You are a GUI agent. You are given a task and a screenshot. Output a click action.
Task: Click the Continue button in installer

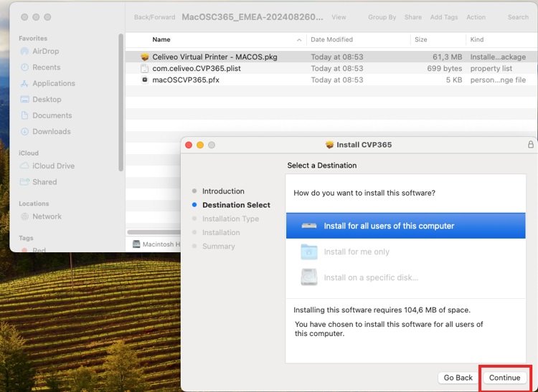pos(504,378)
